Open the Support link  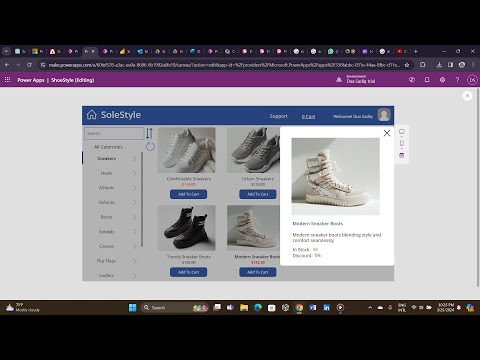279,116
